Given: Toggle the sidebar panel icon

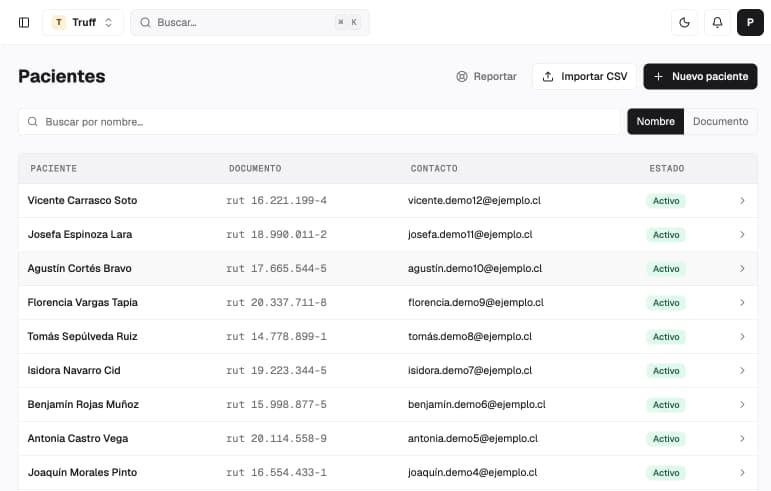Looking at the screenshot, I should (x=24, y=23).
